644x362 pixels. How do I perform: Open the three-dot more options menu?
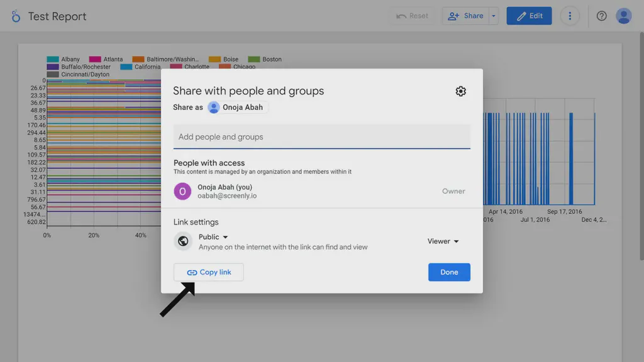tap(570, 16)
